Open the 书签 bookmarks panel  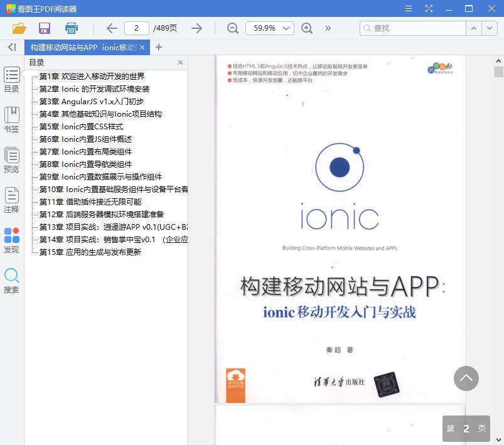pyautogui.click(x=11, y=119)
